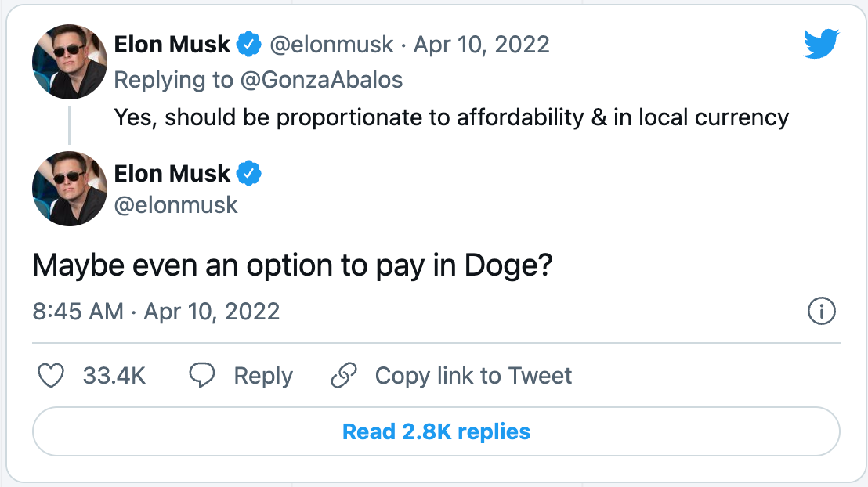Click the @elonmusk handle in the top tweet
Screen dimensions: 868x487
coord(331,45)
